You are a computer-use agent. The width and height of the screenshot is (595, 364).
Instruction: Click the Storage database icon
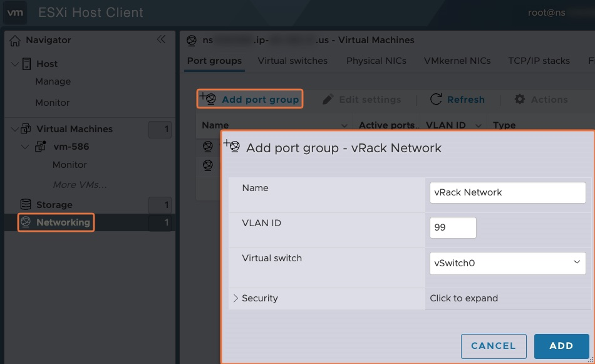[26, 204]
